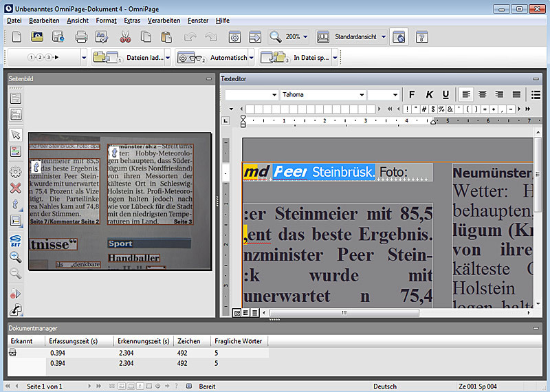Click the help question mark icon
This screenshot has width=550, height=392.
click(421, 36)
